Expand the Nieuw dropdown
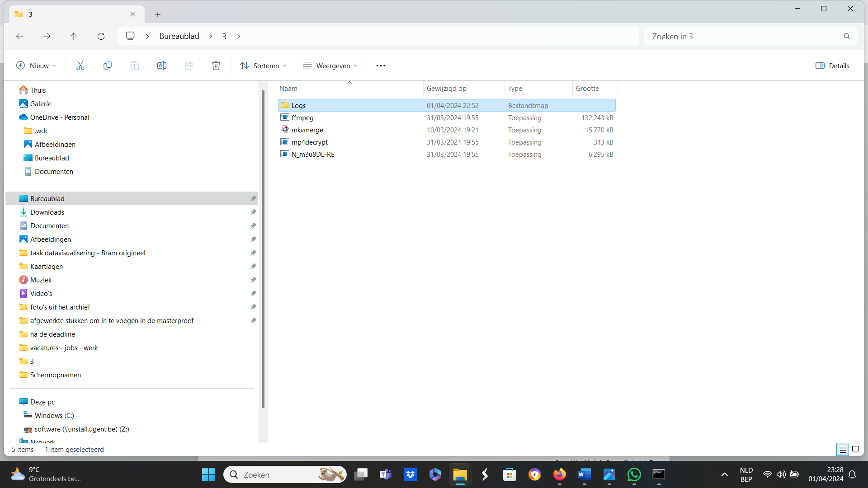This screenshot has height=488, width=868. pos(36,66)
